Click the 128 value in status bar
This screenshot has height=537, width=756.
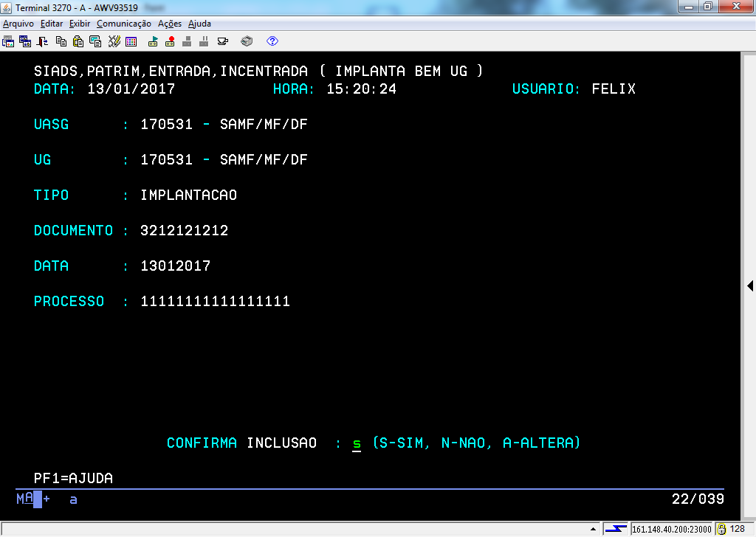[x=738, y=529]
